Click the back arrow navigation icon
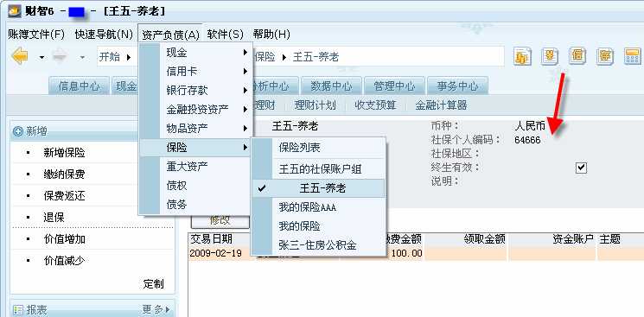 click(x=19, y=56)
